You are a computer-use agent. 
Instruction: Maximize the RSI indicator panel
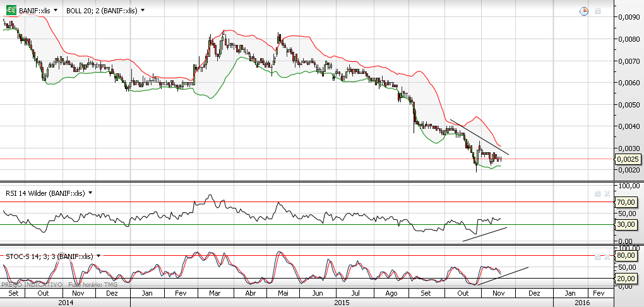click(597, 193)
